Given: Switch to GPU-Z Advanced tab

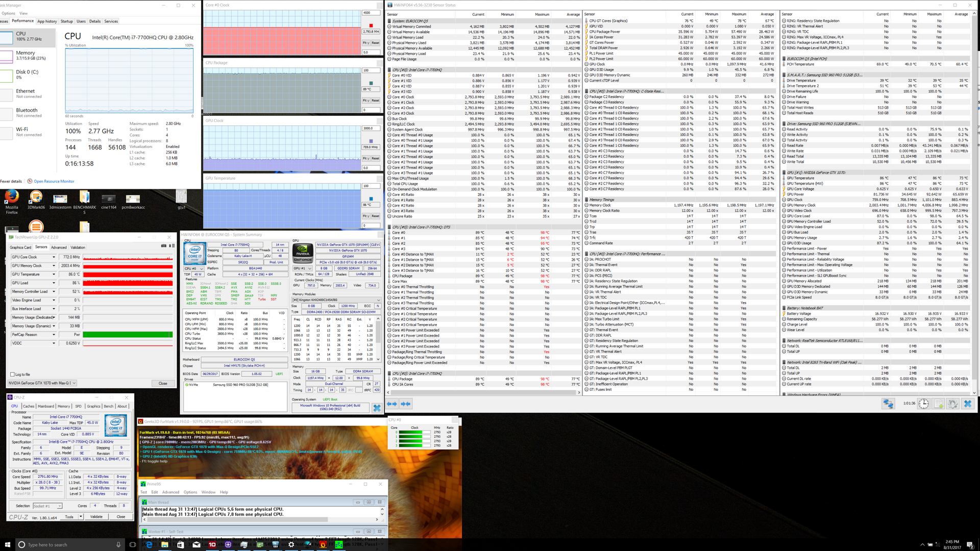Looking at the screenshot, I should 59,247.
